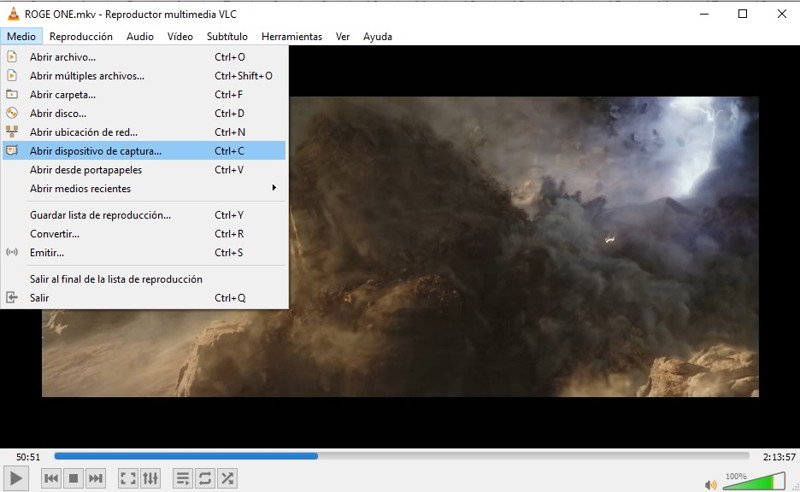Toggle fullscreen video mode
Screen dimensions: 800x492
pyautogui.click(x=128, y=479)
